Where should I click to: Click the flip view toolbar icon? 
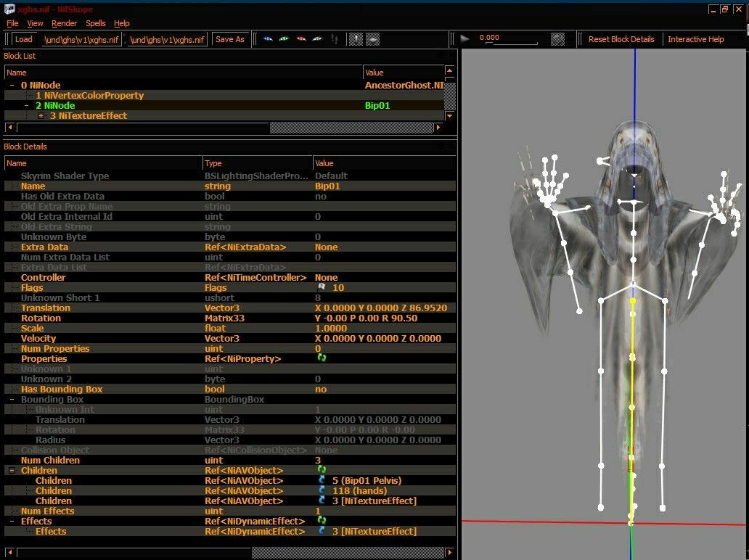[x=356, y=39]
